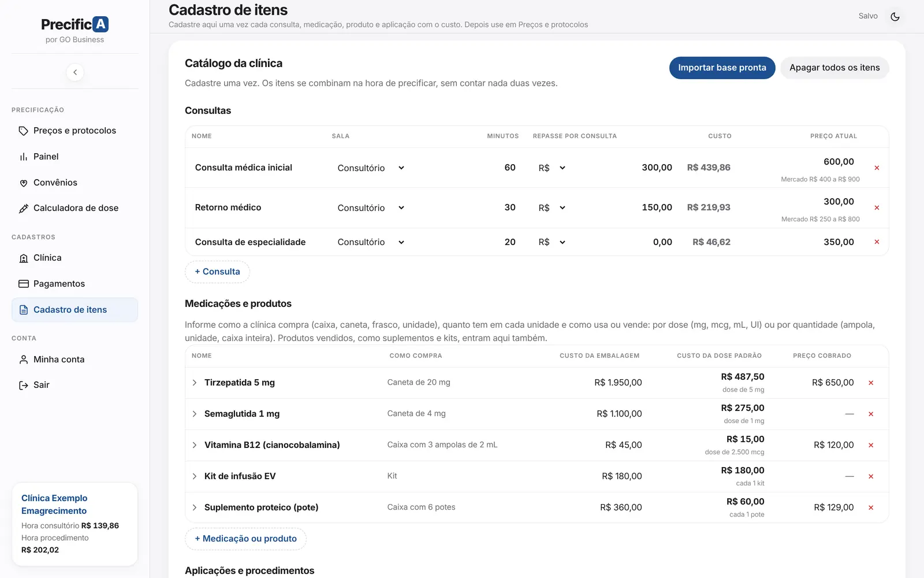Go to Painel in sidebar
The height and width of the screenshot is (578, 924).
coord(74,157)
